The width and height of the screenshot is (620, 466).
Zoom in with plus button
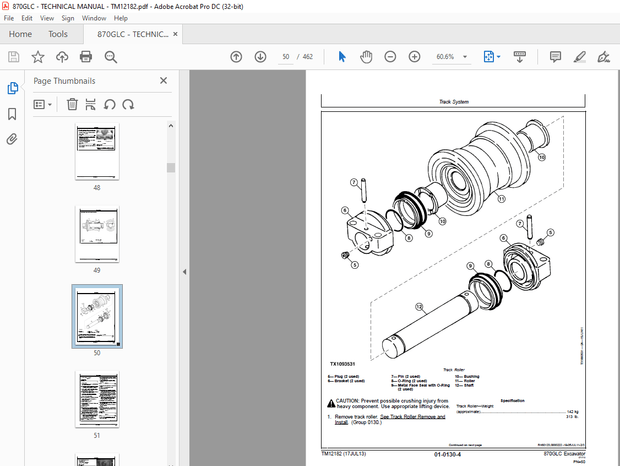pos(414,57)
